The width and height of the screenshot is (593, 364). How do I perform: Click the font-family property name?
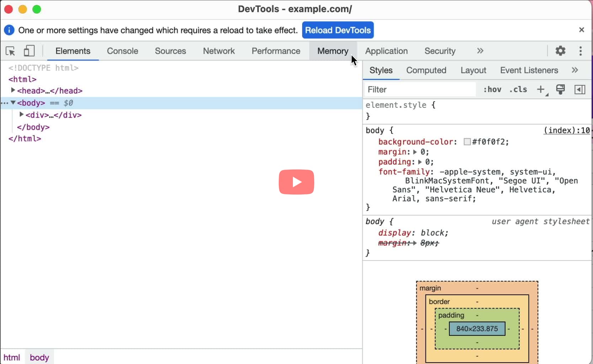click(404, 172)
